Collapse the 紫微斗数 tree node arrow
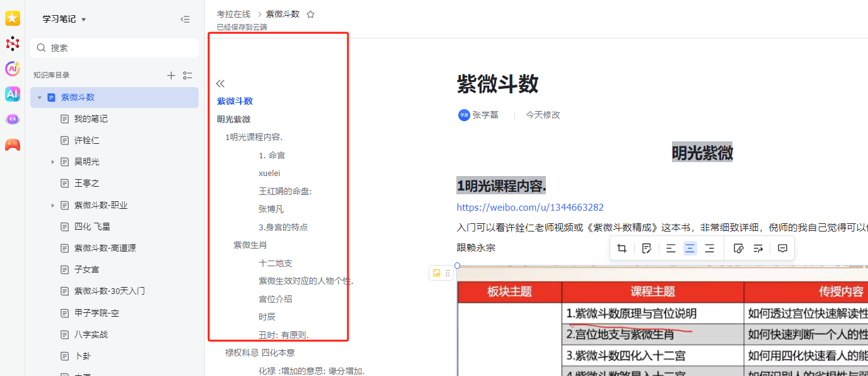868x376 pixels. [40, 97]
